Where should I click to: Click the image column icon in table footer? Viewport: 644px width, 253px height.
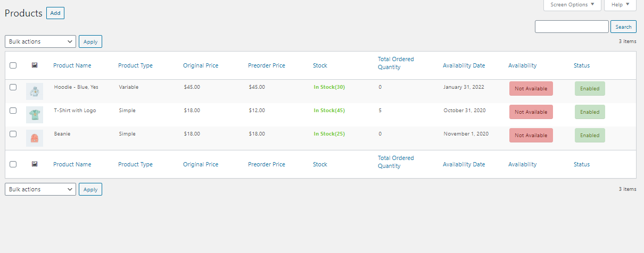point(35,164)
